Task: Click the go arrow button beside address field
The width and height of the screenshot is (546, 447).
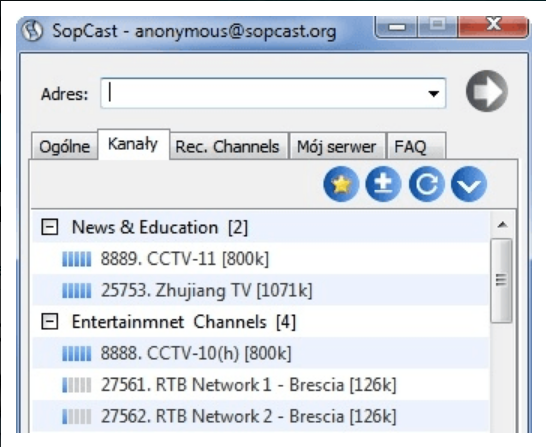Action: tap(486, 91)
